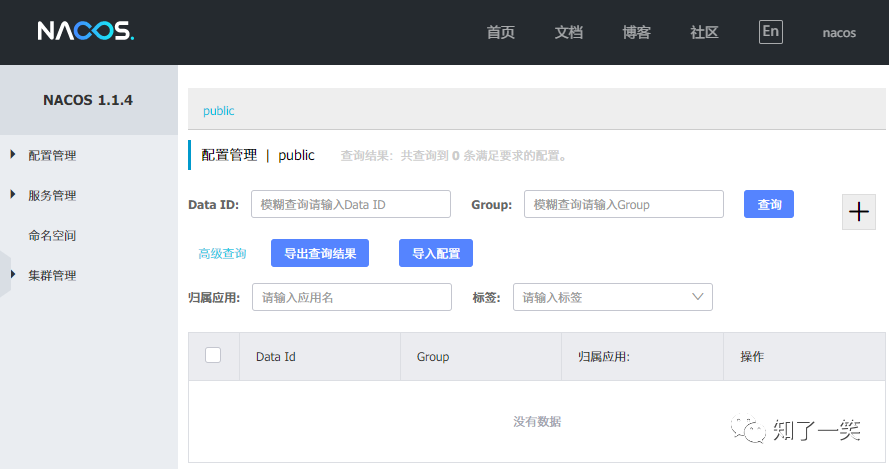Toggle the select-all checkbox in table header
Image resolution: width=889 pixels, height=469 pixels.
tap(213, 355)
